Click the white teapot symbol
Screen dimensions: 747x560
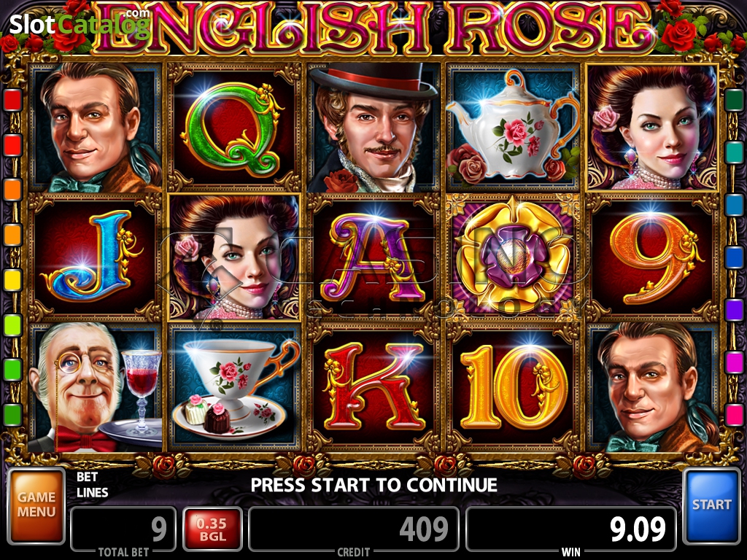(x=513, y=128)
